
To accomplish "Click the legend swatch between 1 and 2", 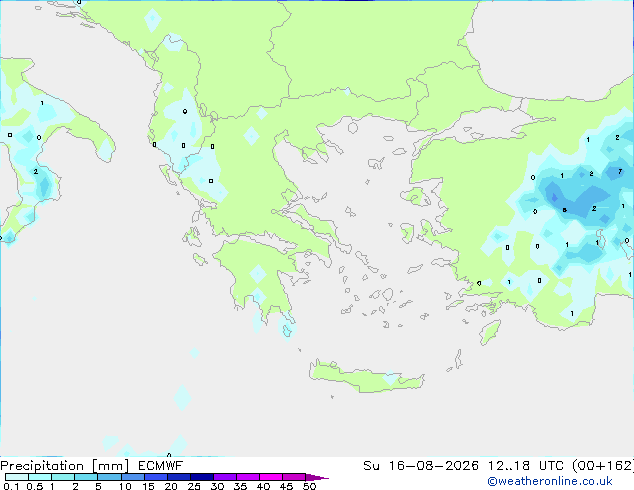I will pyautogui.click(x=63, y=477).
